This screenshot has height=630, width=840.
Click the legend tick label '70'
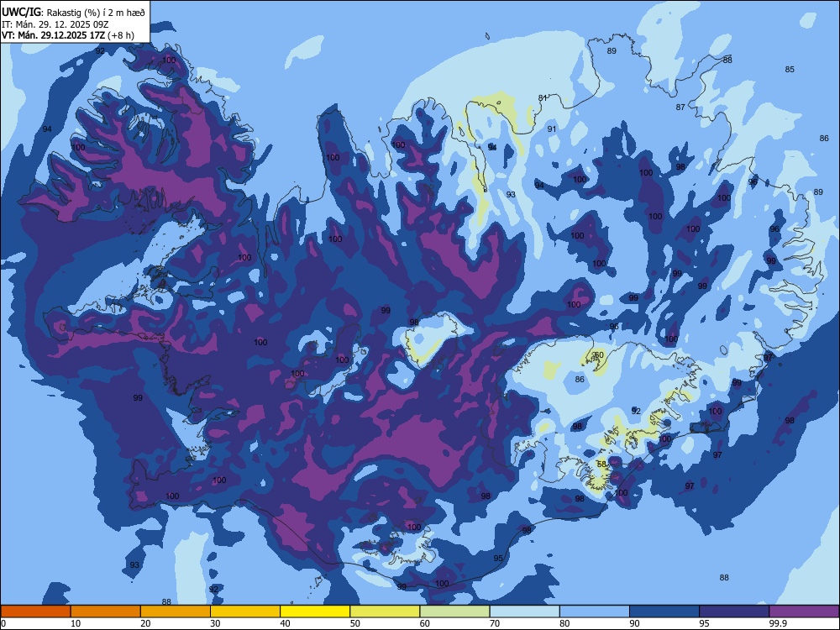tap(495, 623)
